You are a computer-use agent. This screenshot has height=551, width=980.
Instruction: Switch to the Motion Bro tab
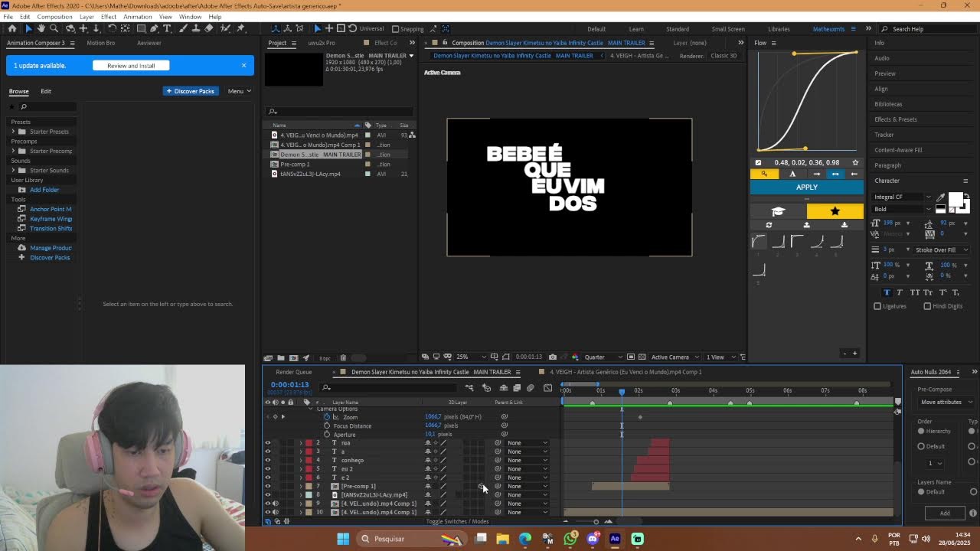coord(100,43)
